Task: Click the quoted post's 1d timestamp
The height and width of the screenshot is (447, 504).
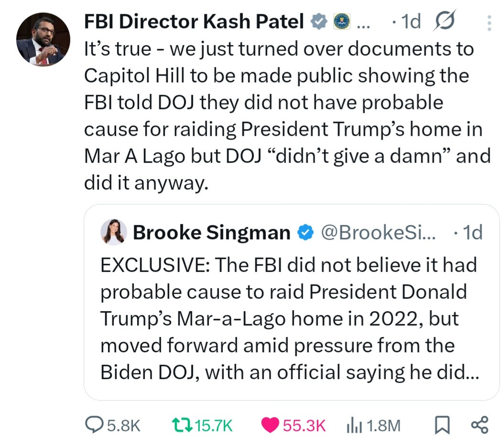Action: pos(471,233)
